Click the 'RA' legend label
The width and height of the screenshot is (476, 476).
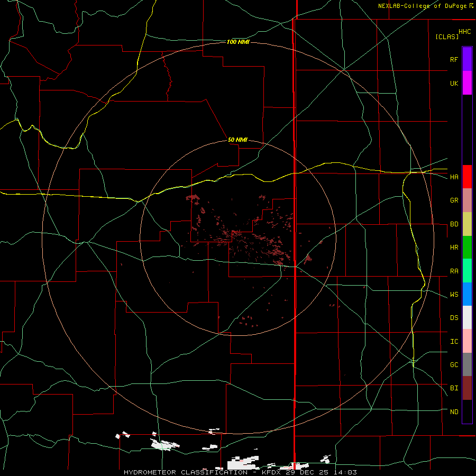pyautogui.click(x=454, y=271)
